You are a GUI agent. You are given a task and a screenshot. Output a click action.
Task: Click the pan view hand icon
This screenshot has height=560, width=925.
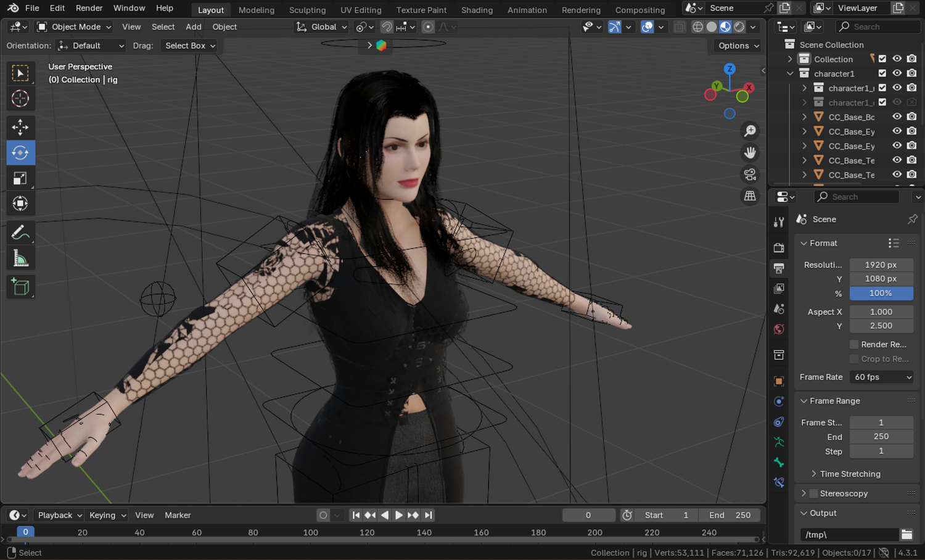[x=750, y=152]
